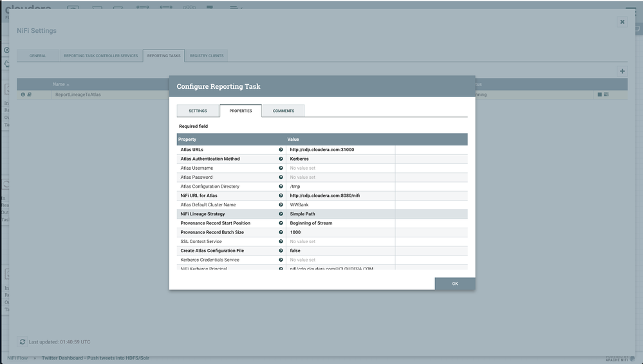The width and height of the screenshot is (643, 364).
Task: Close the NiFi Settings dialog
Action: (622, 22)
